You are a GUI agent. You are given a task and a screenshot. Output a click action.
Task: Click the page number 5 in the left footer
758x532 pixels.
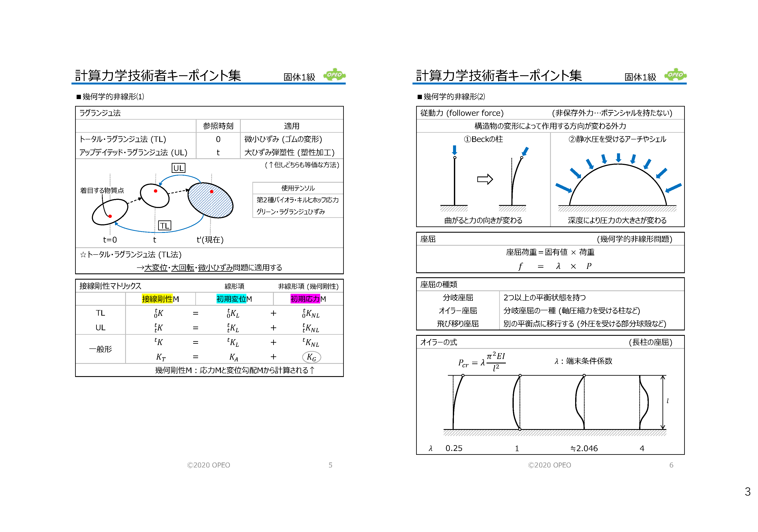[x=330, y=465]
